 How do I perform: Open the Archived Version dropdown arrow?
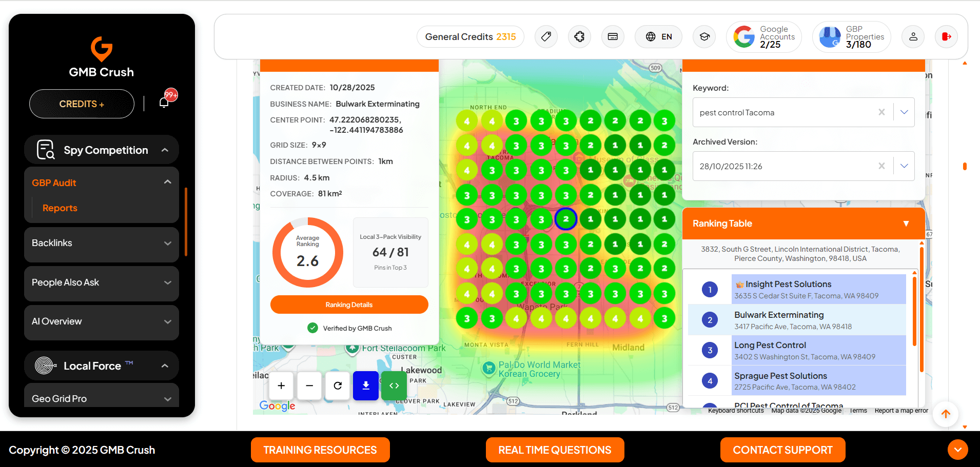(904, 166)
